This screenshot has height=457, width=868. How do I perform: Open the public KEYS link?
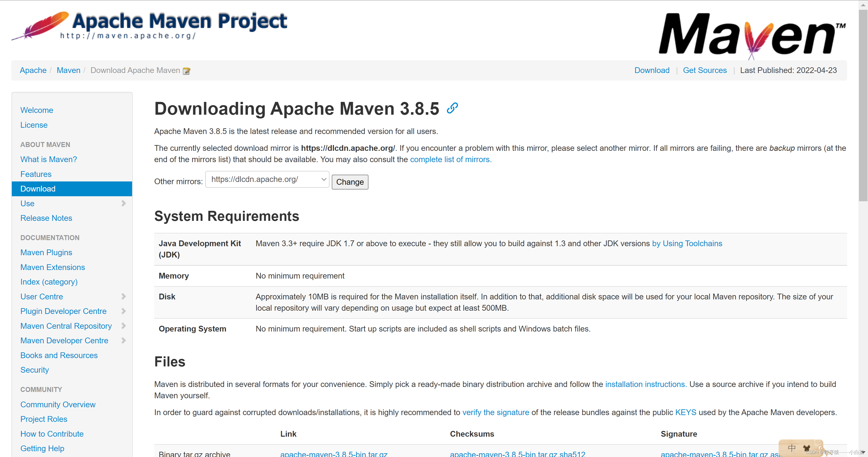(685, 413)
